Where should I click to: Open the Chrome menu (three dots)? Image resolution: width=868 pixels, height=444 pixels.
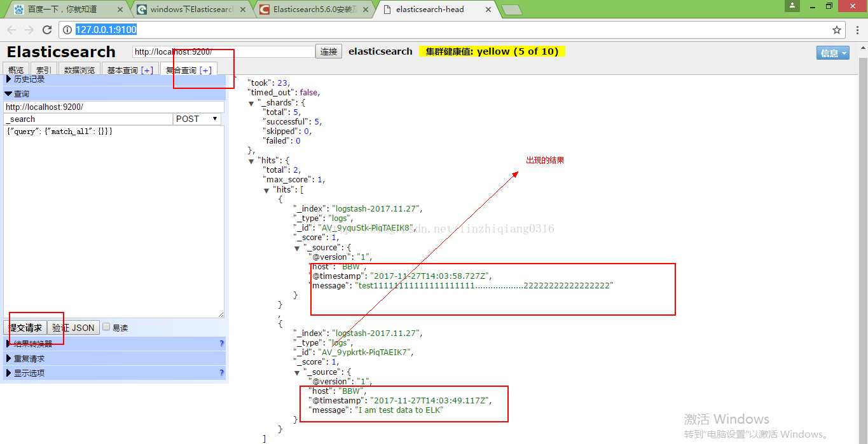pyautogui.click(x=857, y=30)
